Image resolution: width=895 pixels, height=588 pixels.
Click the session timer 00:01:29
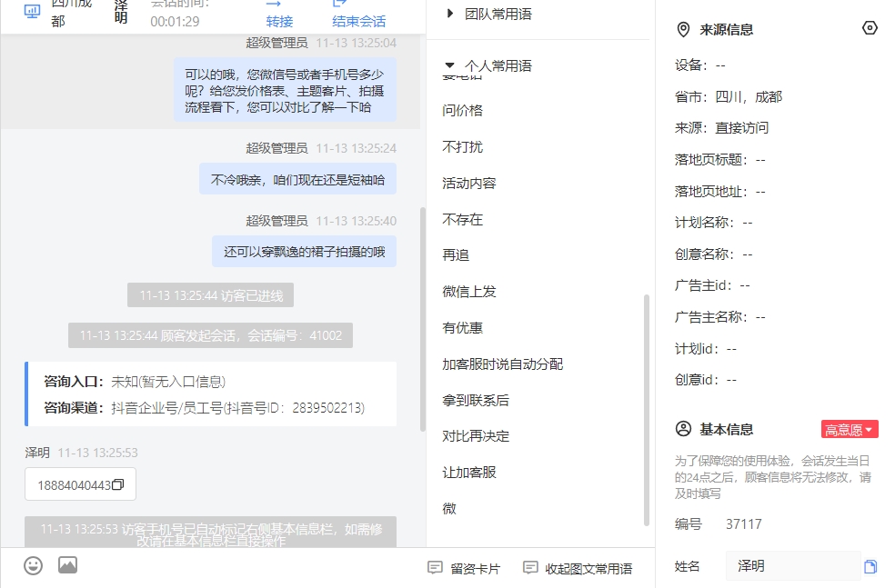[x=175, y=22]
